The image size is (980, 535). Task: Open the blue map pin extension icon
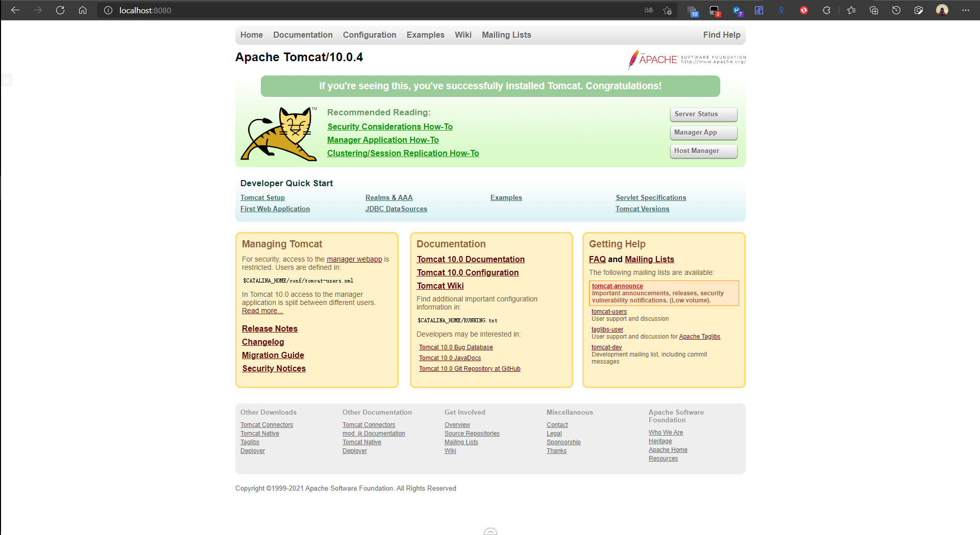click(781, 10)
